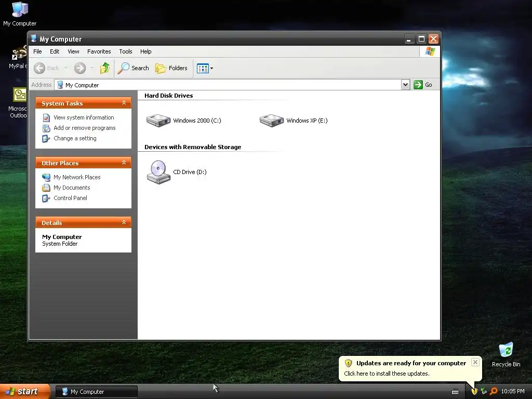Collapse the Details panel
This screenshot has height=399, width=532.
124,222
